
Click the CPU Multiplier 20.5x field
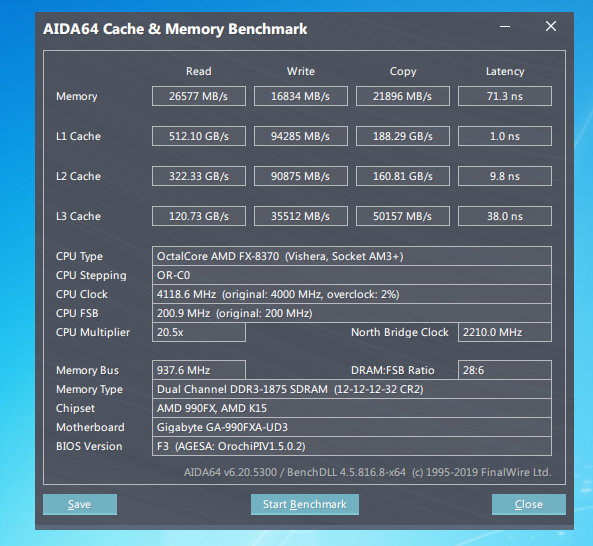[199, 332]
